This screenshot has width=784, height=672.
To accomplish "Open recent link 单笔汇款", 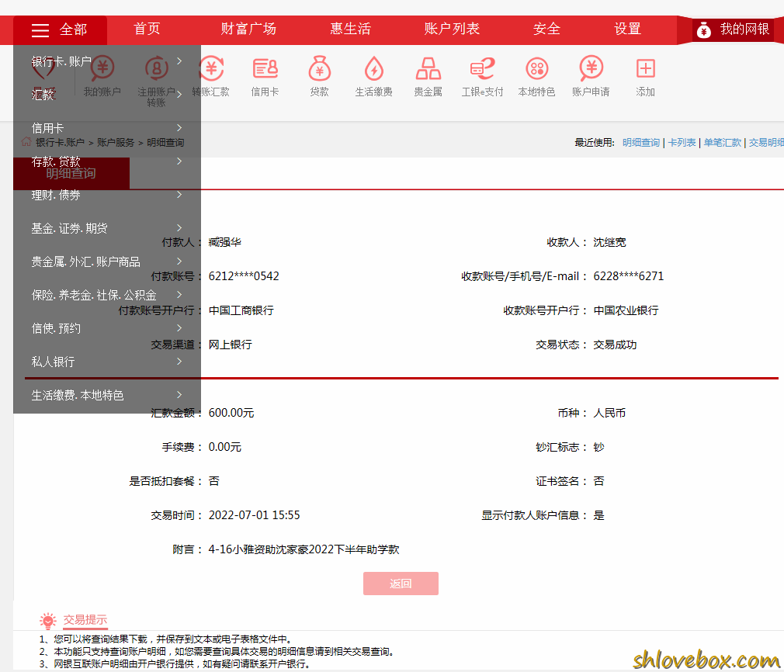I will click(x=723, y=143).
